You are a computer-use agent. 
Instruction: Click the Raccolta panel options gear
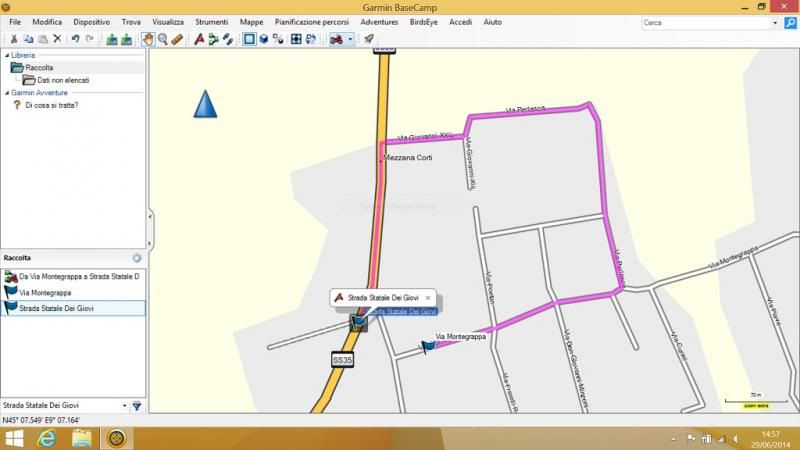[x=137, y=258]
